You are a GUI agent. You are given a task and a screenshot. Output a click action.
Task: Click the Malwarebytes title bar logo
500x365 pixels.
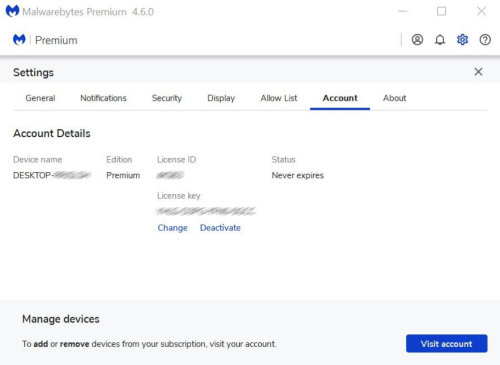[12, 11]
